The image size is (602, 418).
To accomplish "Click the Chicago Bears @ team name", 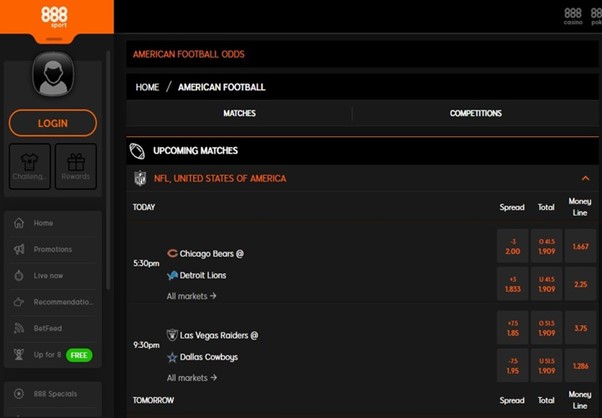I will click(212, 254).
